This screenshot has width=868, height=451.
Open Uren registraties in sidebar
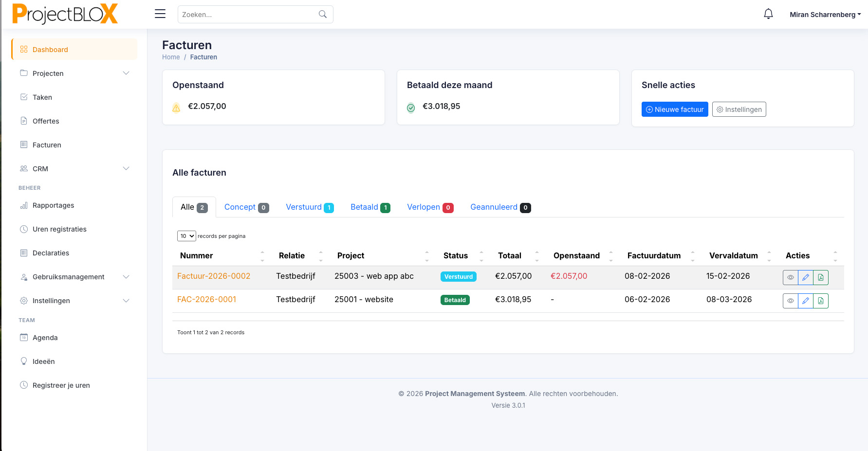59,229
